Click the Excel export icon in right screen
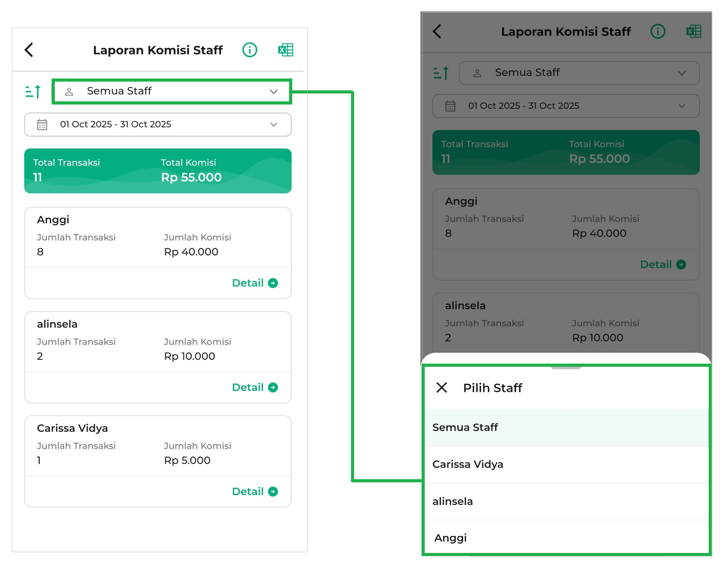 point(693,32)
